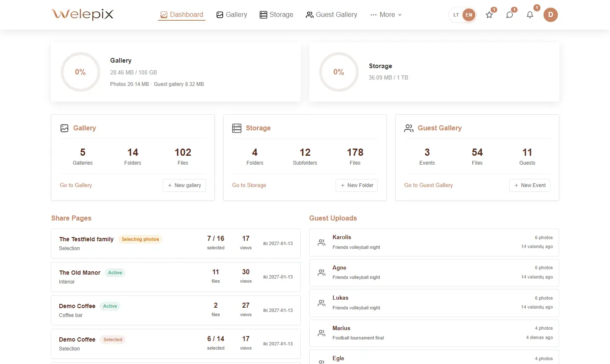Screen dimensions: 610x364
Task: Click the Gallery card picture icon
Action: [64, 128]
